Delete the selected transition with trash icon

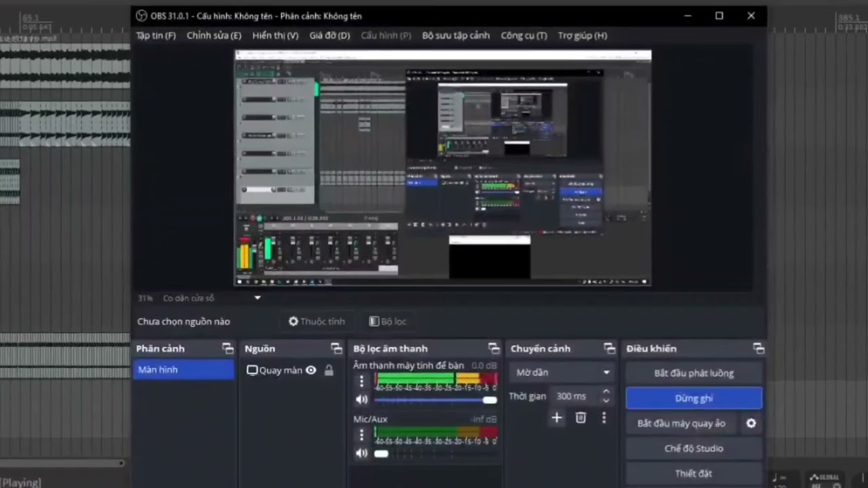coord(580,418)
